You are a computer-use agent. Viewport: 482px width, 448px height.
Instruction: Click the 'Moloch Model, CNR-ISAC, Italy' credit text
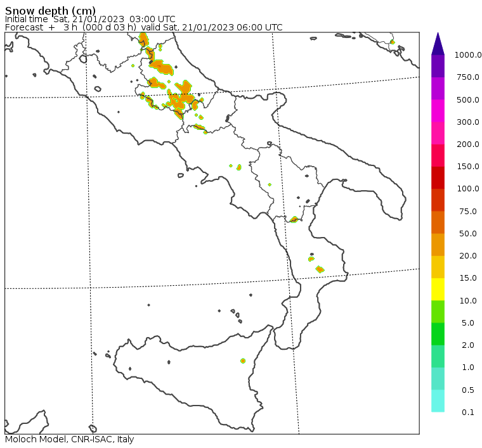[70, 439]
